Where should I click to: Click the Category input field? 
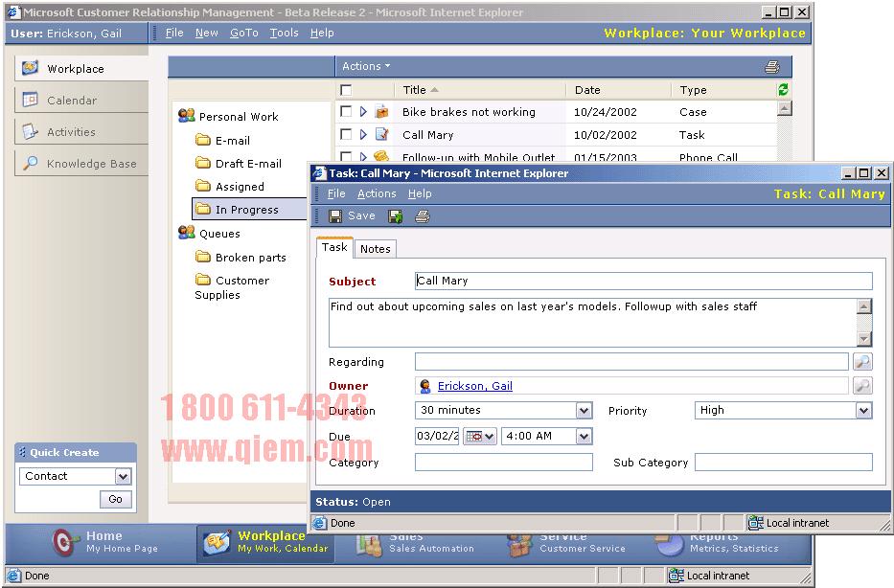click(504, 463)
